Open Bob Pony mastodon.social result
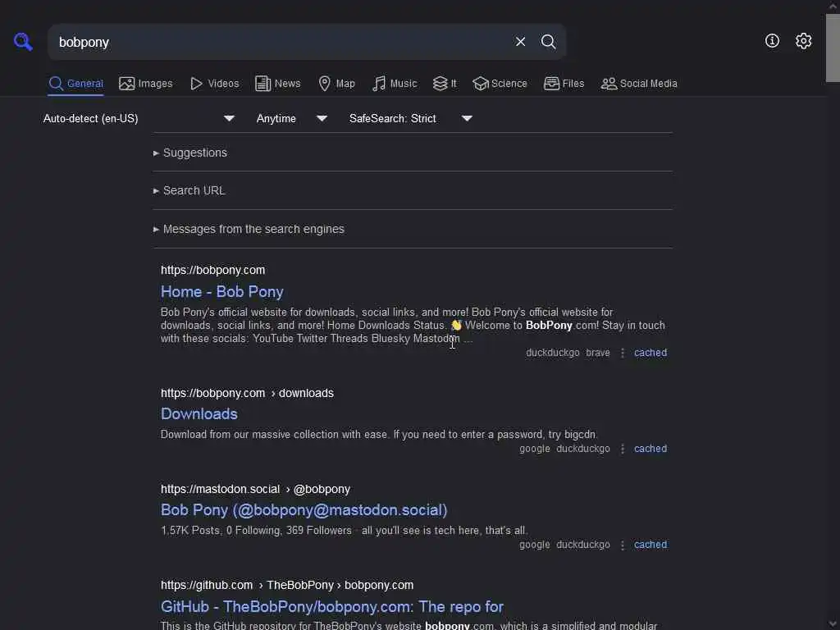 click(x=304, y=510)
